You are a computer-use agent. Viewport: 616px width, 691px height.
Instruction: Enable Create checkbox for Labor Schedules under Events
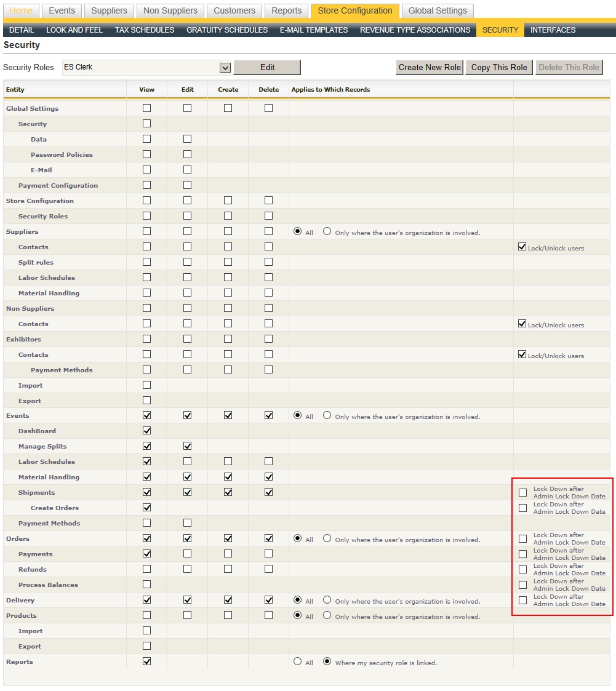228,461
